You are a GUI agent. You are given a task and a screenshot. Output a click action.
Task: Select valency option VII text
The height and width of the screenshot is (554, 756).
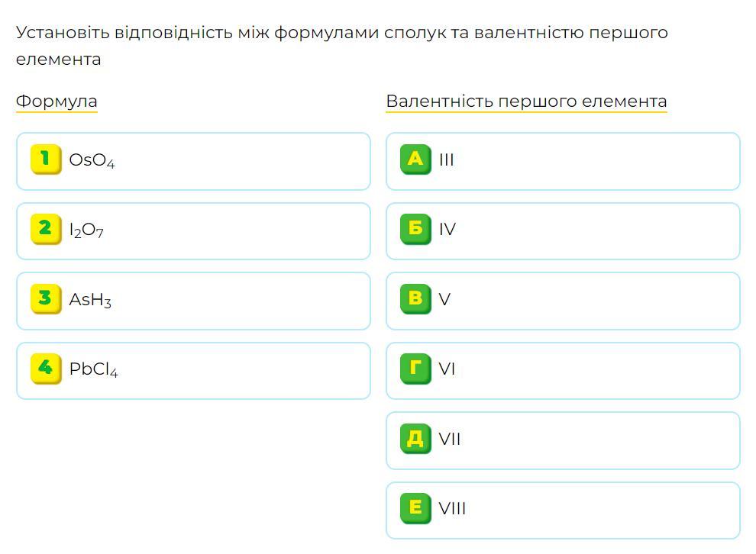click(x=450, y=440)
